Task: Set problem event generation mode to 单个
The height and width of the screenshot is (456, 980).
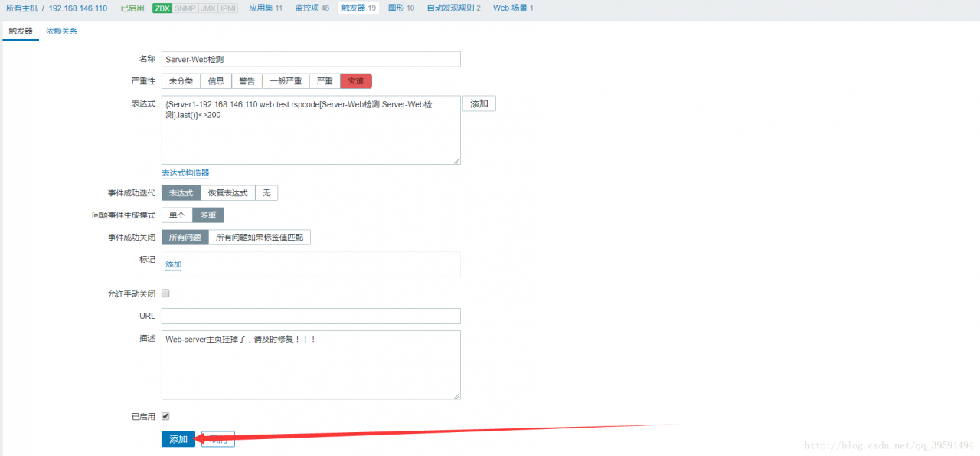Action: pyautogui.click(x=176, y=215)
